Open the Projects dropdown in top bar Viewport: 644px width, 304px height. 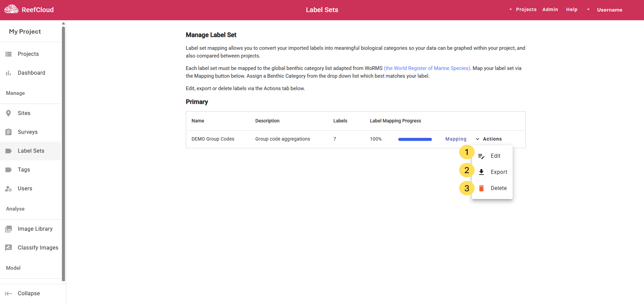[523, 10]
